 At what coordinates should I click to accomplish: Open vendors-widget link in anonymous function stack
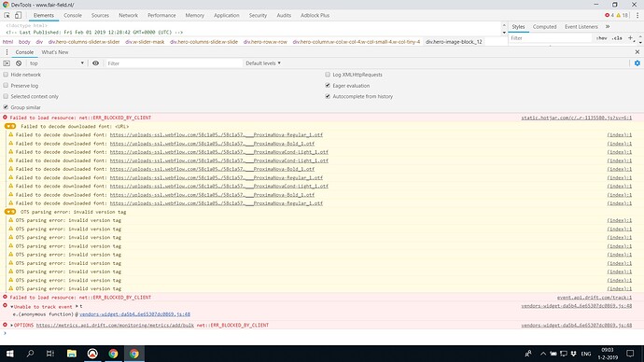tap(134, 314)
